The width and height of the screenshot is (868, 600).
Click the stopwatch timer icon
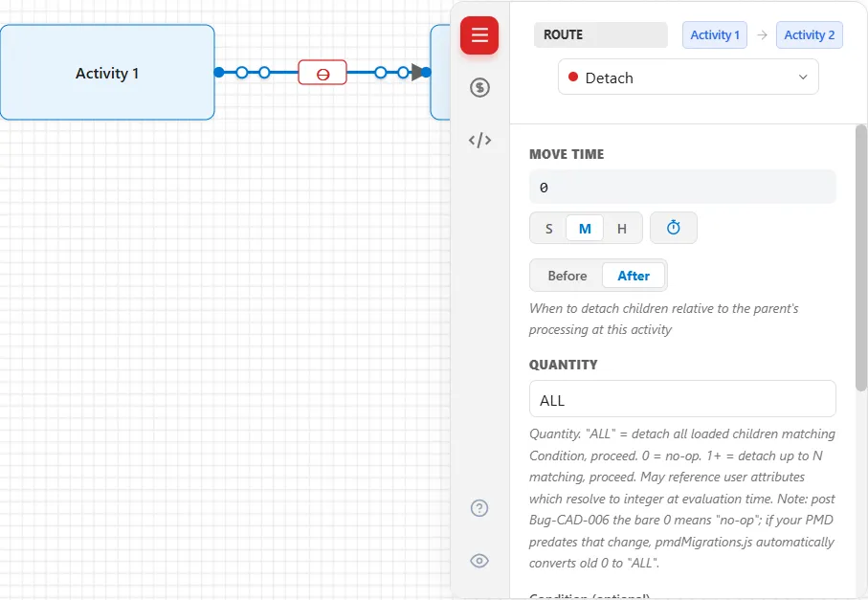click(673, 228)
